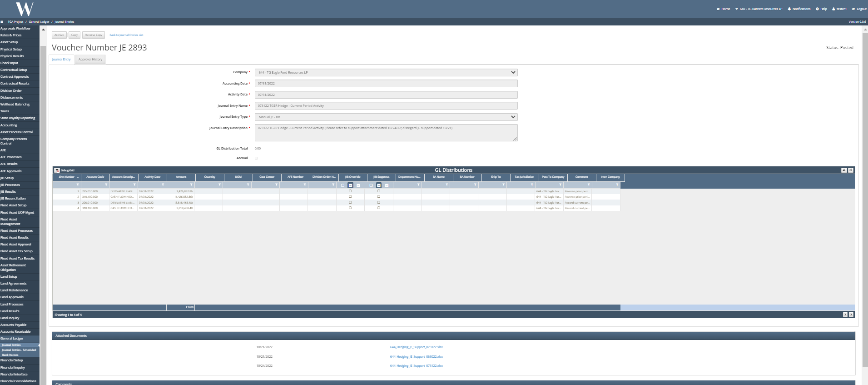Image resolution: width=868 pixels, height=385 pixels.
Task: Click the Logout icon
Action: tap(853, 9)
